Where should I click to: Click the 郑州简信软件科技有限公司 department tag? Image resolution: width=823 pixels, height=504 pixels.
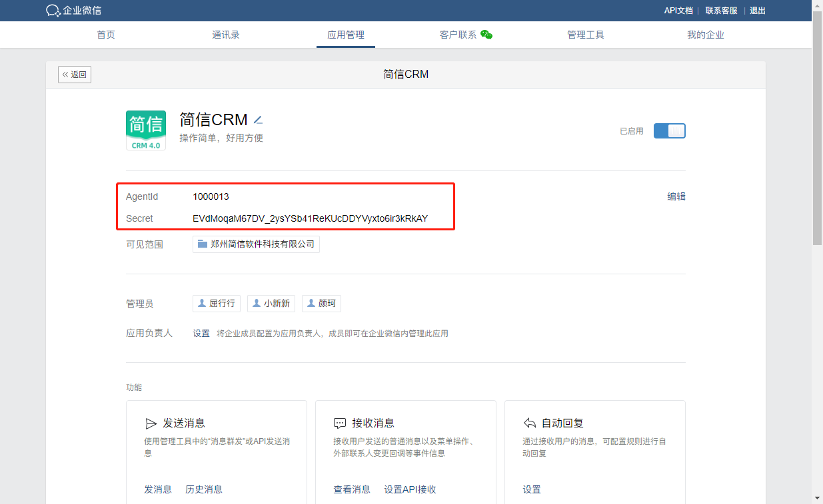(256, 244)
